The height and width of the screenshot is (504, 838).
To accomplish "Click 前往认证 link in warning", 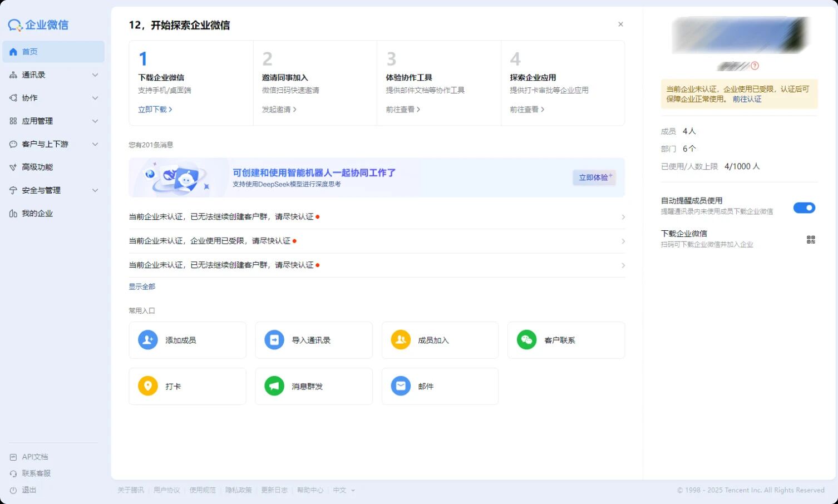I will 747,99.
